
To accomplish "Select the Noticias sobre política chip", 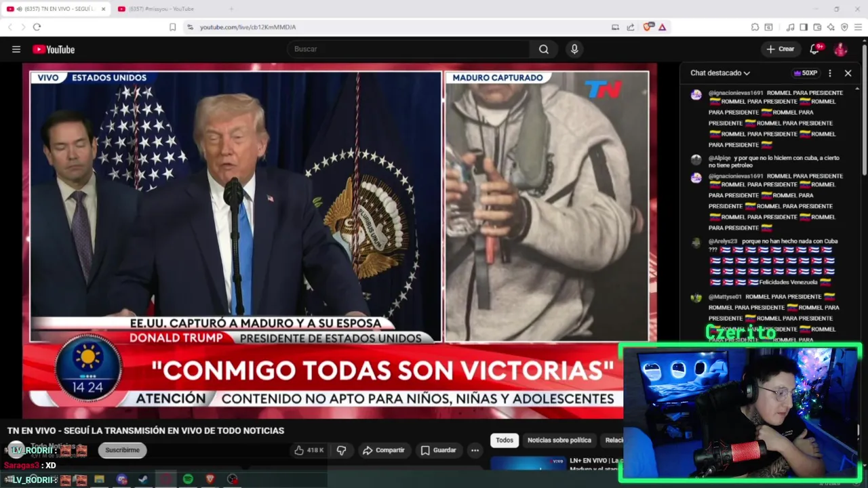I will [559, 441].
